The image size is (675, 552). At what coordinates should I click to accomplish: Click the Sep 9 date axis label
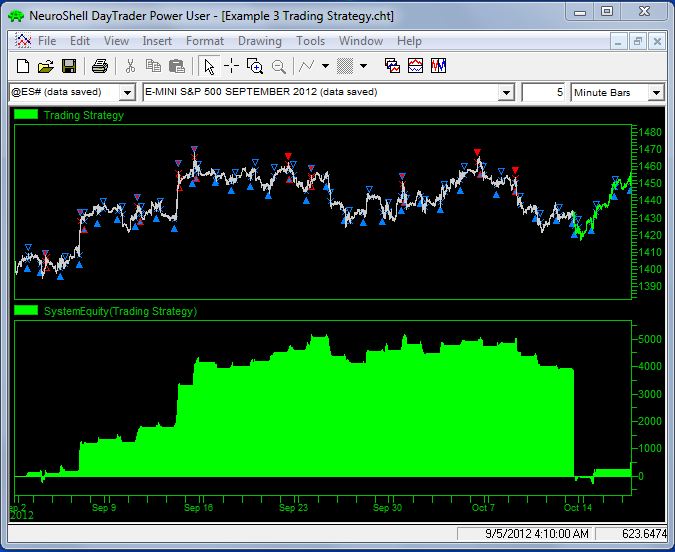click(x=104, y=508)
